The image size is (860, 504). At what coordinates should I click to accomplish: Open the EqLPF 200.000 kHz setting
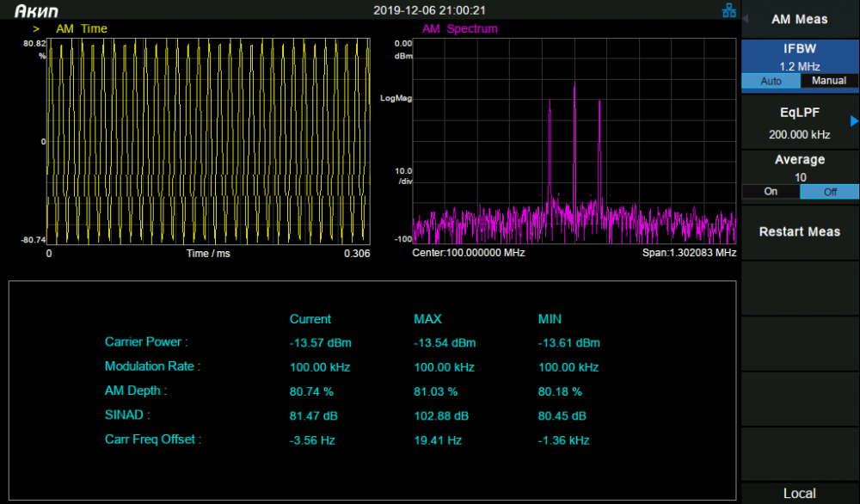click(x=800, y=122)
